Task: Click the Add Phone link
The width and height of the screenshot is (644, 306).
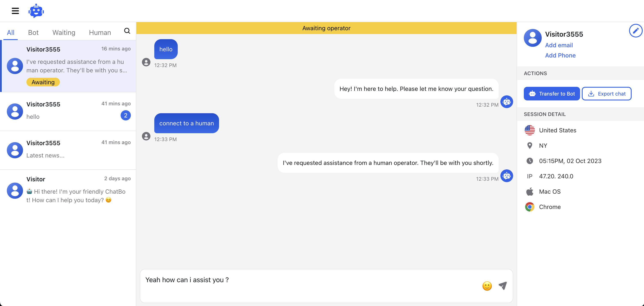Action: 560,55
